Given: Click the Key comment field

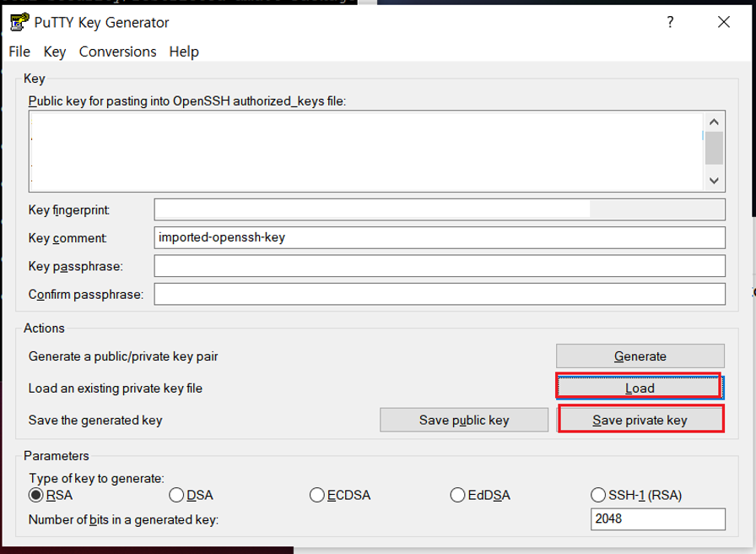Looking at the screenshot, I should tap(440, 238).
